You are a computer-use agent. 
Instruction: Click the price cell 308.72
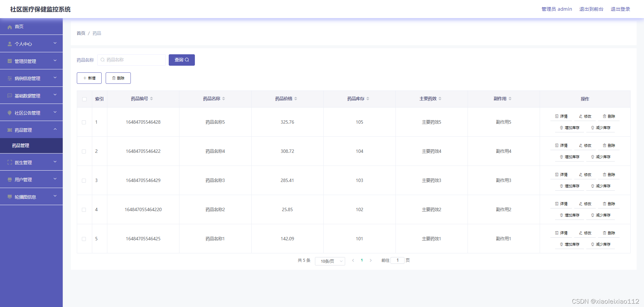click(x=287, y=151)
